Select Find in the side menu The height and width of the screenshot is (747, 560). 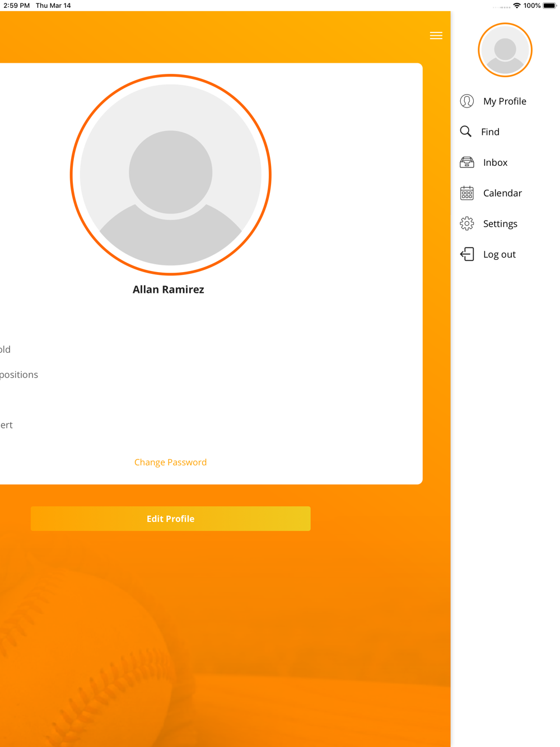click(490, 132)
